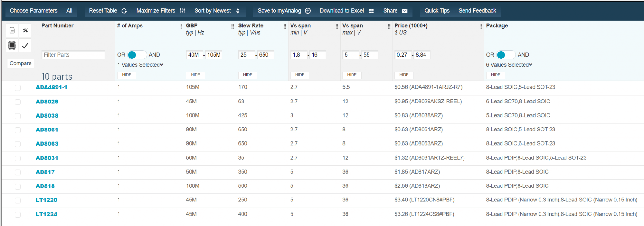
Task: Open the AD8063 part link
Action: pyautogui.click(x=47, y=144)
